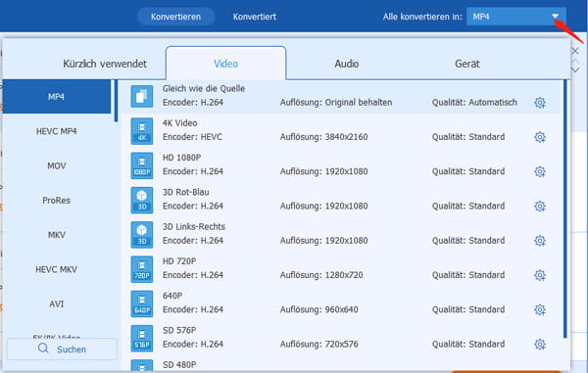Screen dimensions: 588x373
Task: Click the Gleich wie die Quelle copy icon
Action: (142, 96)
